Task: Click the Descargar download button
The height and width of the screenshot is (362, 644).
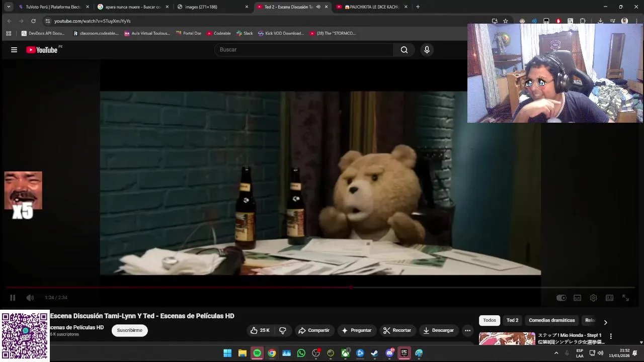Action: click(439, 330)
